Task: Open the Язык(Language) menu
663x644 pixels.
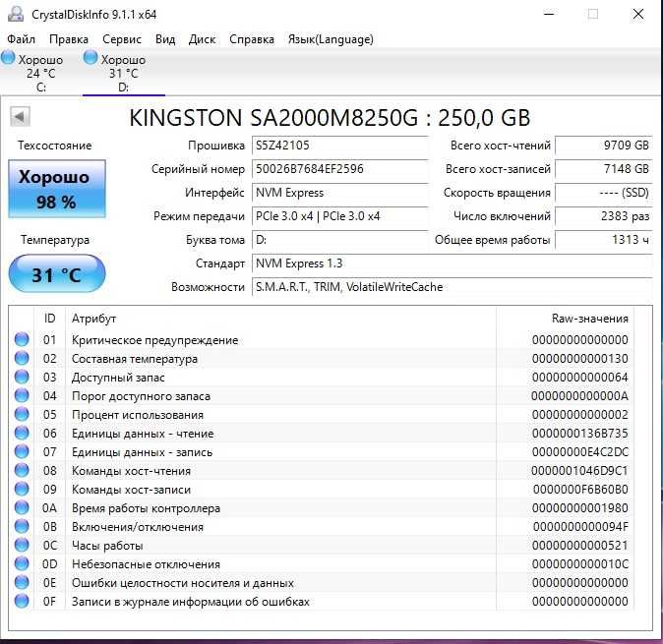Action: coord(331,39)
